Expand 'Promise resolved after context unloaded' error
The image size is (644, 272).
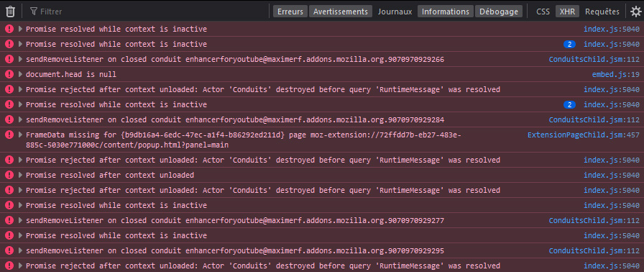point(21,175)
